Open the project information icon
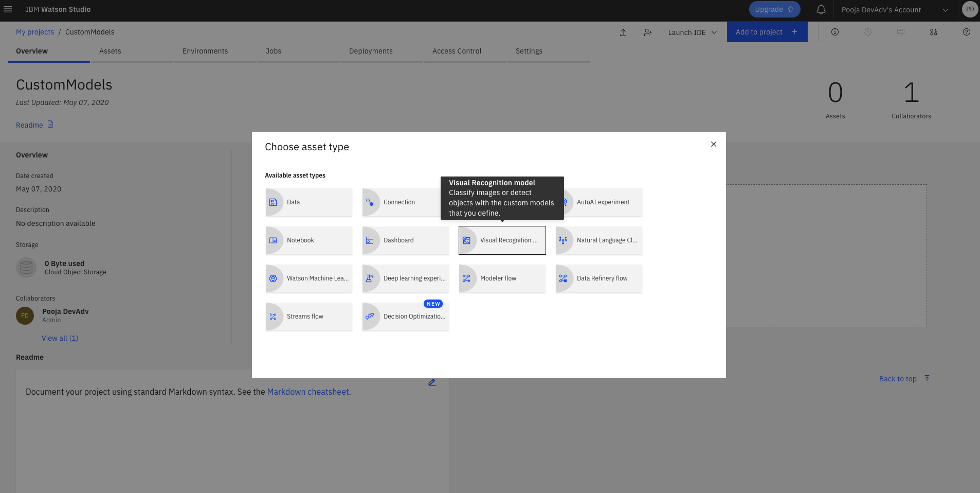Viewport: 980px width, 493px height. point(835,32)
